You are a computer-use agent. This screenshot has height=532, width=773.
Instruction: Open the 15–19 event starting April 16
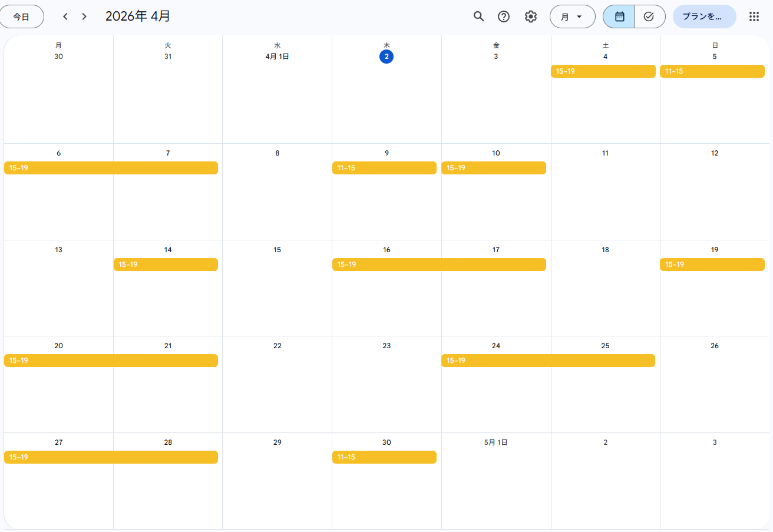pos(439,265)
